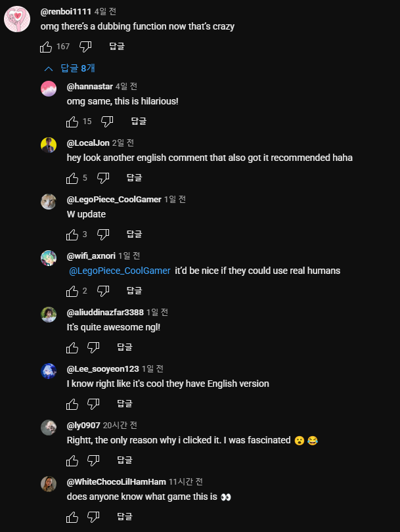The width and height of the screenshot is (400, 532).
Task: Like @ly0907's 'I was fascinated' reply
Action: tap(72, 460)
